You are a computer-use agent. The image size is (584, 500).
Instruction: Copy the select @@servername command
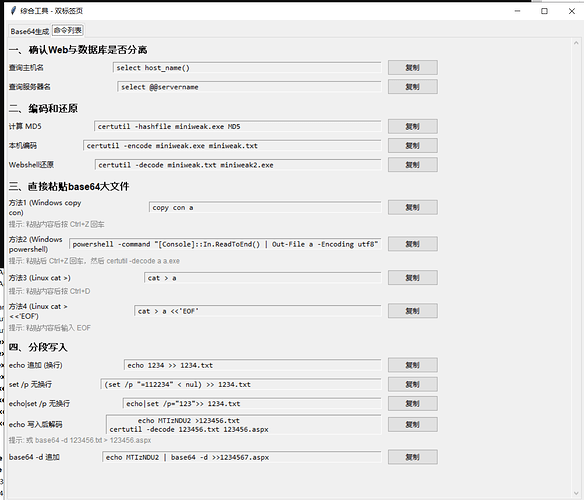[412, 86]
